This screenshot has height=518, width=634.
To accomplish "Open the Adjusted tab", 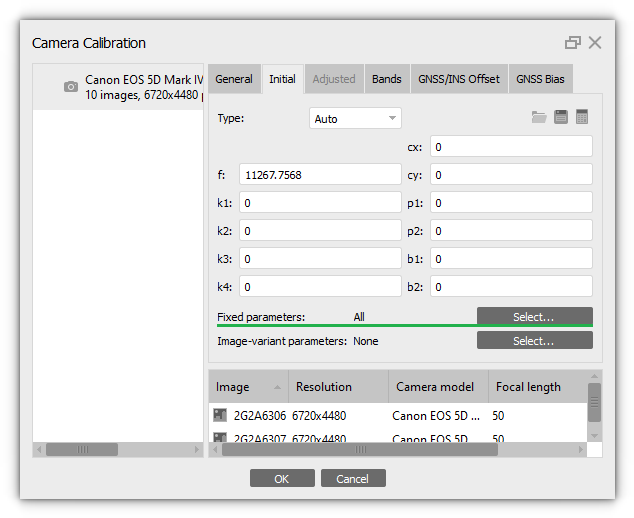I will tap(334, 79).
